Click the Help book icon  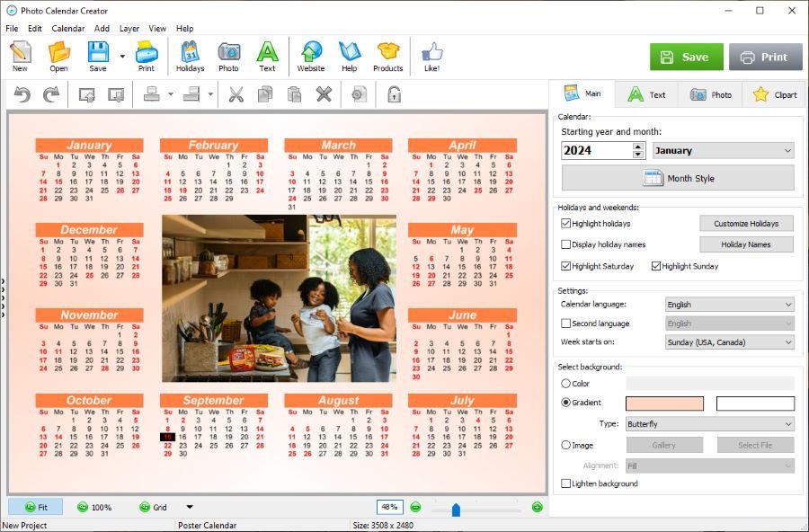(x=350, y=57)
